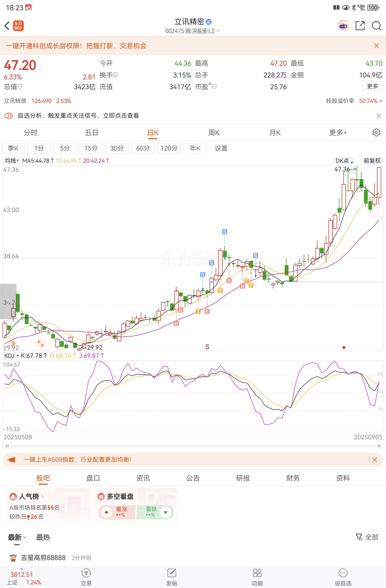Select 30分 period option
The width and height of the screenshot is (386, 588).
(117, 148)
